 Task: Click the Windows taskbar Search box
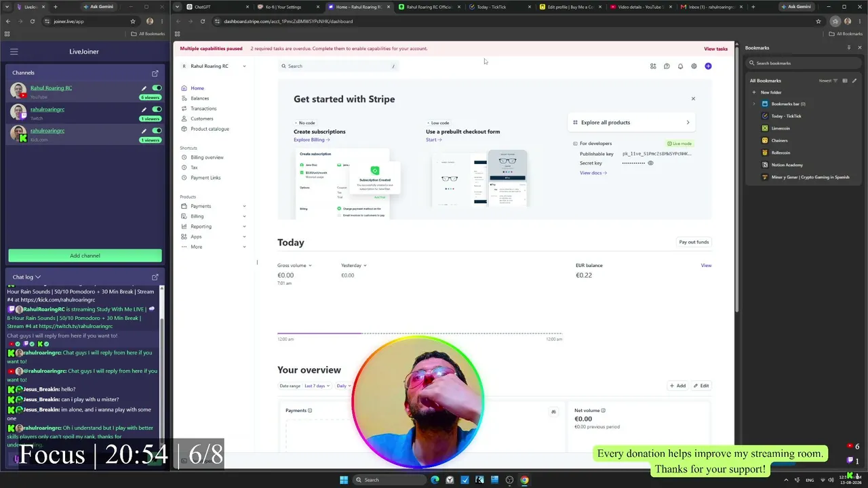390,480
